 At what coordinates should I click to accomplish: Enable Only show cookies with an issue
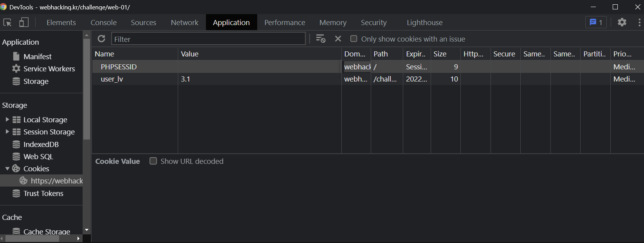click(x=354, y=38)
